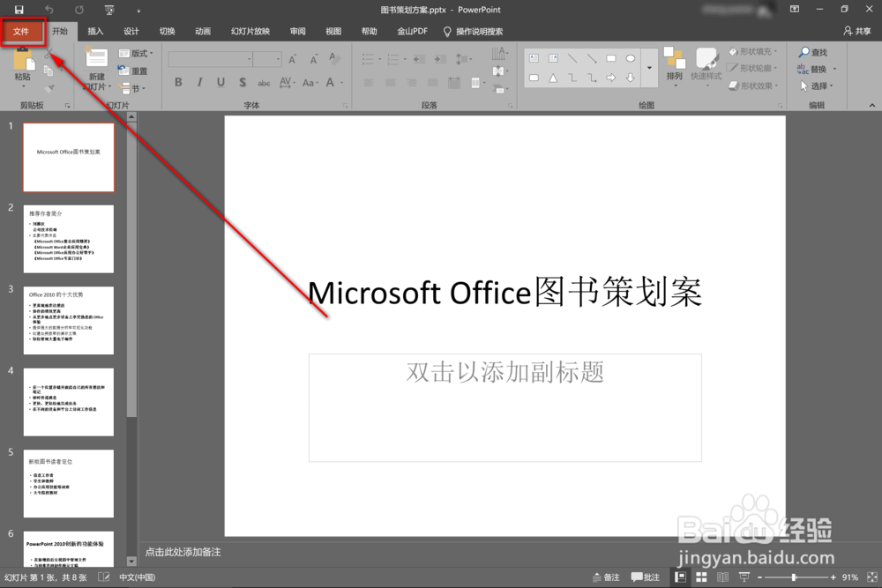Open the 选择 (Select) dropdown
The height and width of the screenshot is (588, 882).
816,86
